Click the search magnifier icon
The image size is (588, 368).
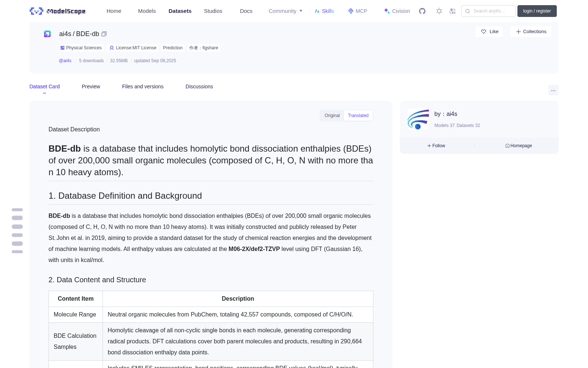click(x=467, y=11)
